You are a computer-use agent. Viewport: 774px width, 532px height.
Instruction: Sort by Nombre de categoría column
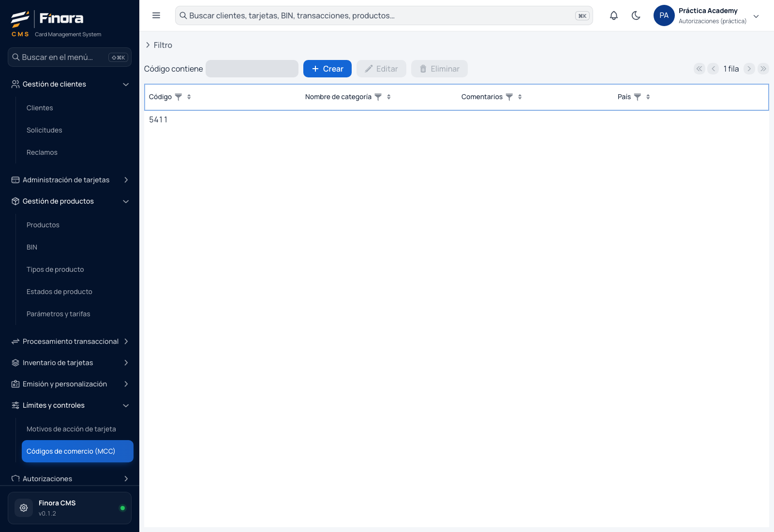click(x=389, y=97)
